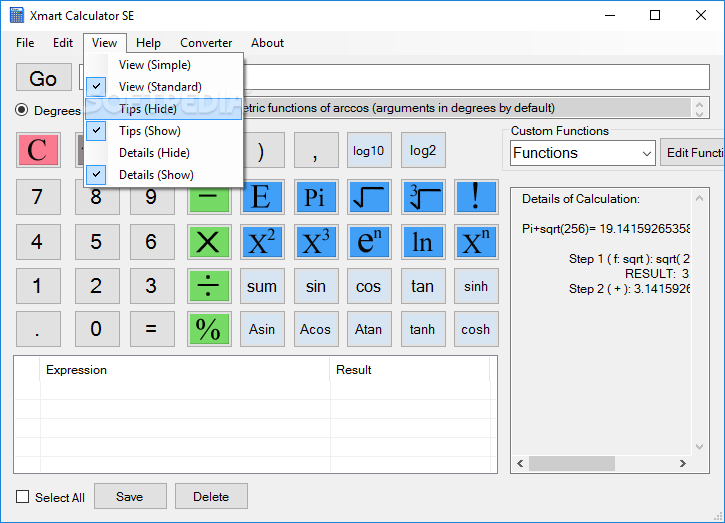Click the cosh function button
Screen dimensions: 725x523
click(476, 329)
